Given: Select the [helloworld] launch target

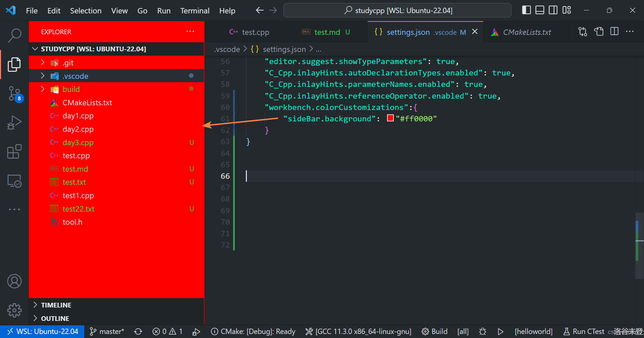Looking at the screenshot, I should 534,331.
